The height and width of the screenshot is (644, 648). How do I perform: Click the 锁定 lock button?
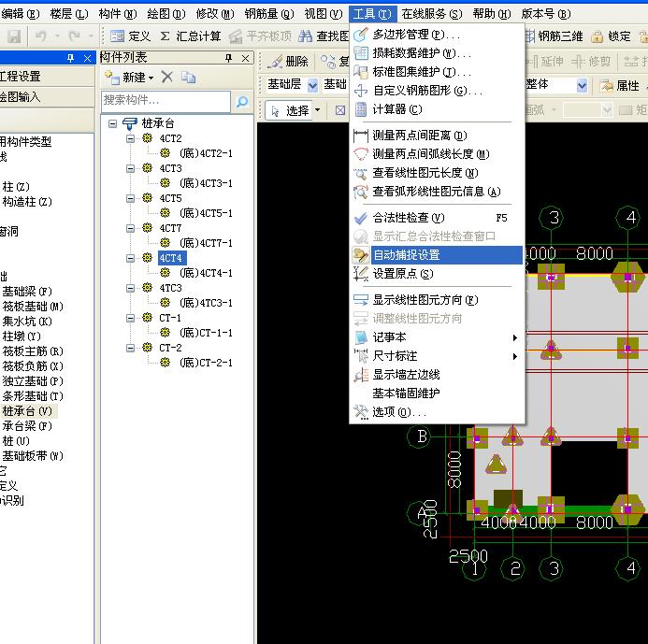611,36
